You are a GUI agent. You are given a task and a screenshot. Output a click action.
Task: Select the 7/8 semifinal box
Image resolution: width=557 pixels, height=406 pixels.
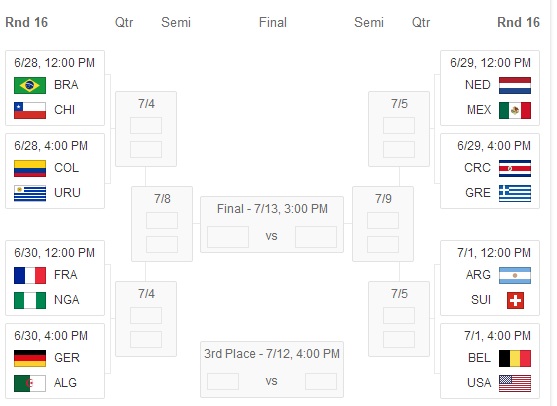point(162,224)
